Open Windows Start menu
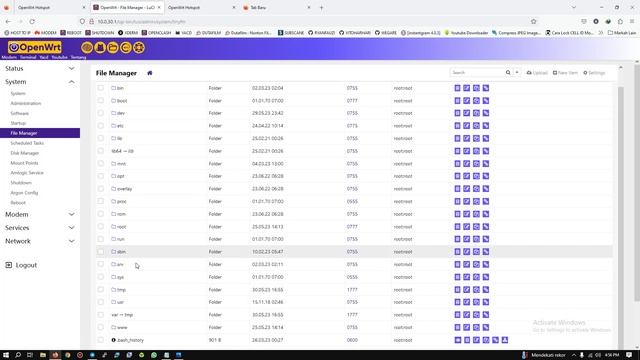 [6, 355]
